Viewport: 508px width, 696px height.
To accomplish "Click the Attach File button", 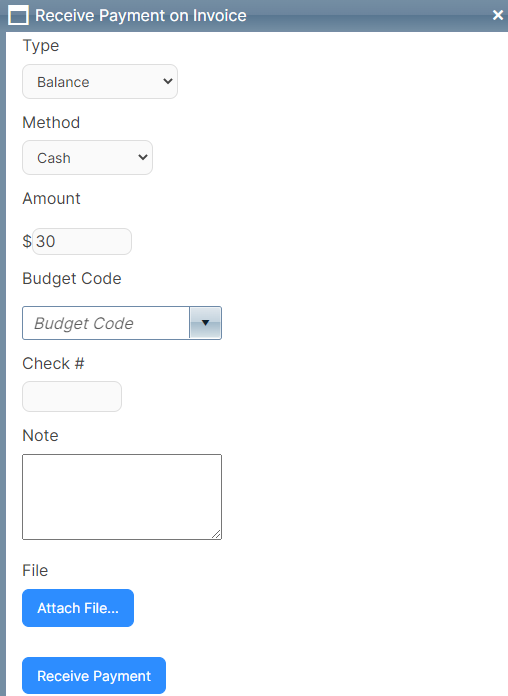I will pos(78,608).
